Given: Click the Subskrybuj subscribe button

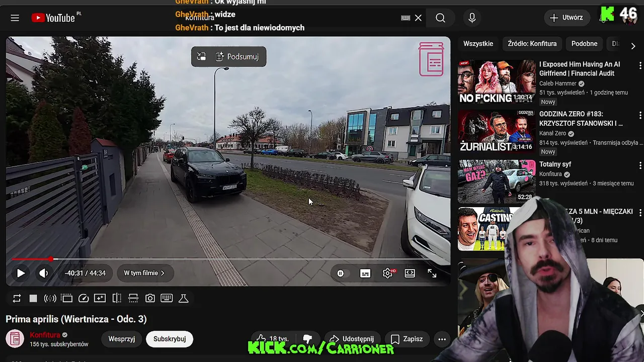Looking at the screenshot, I should 170,339.
